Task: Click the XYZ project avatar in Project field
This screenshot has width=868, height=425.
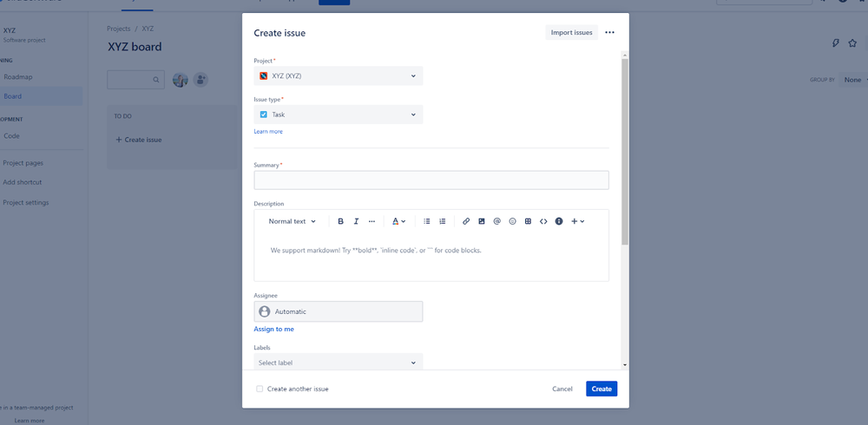Action: click(x=264, y=75)
